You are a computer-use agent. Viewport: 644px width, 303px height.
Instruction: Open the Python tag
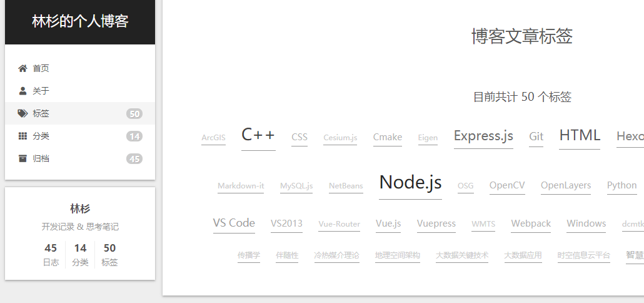click(622, 185)
